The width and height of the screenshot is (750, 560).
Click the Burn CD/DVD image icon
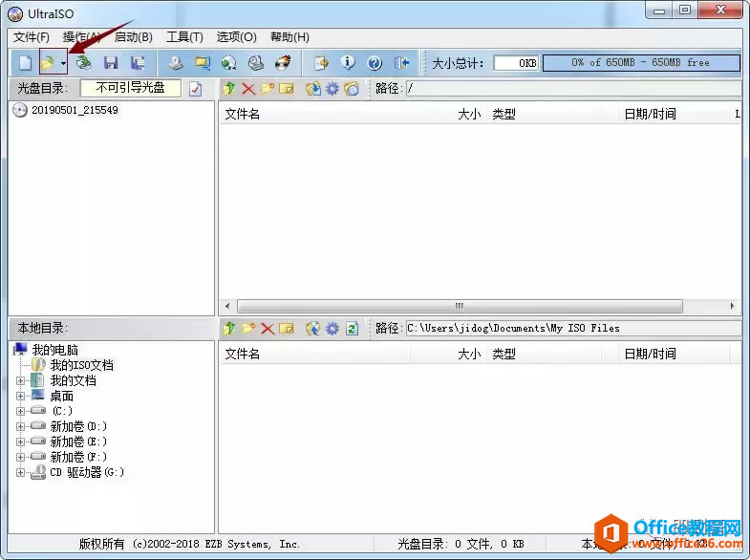click(x=283, y=63)
